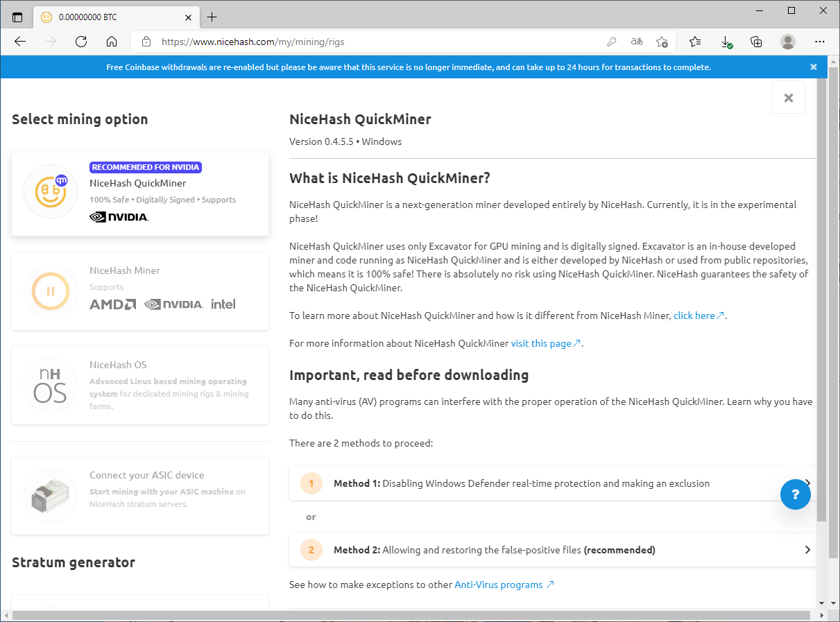The height and width of the screenshot is (622, 840).
Task: Expand Method 1 Windows Defender section
Action: click(552, 483)
